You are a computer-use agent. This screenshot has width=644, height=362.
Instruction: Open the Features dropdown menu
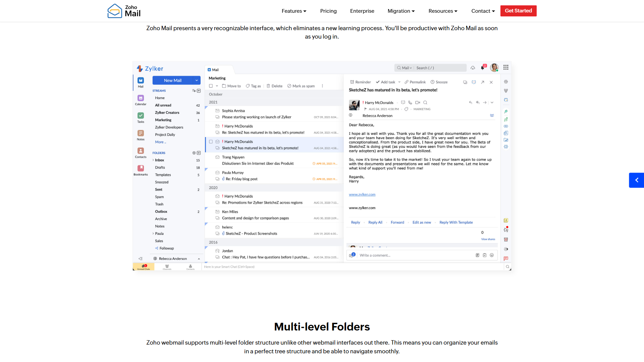click(294, 11)
